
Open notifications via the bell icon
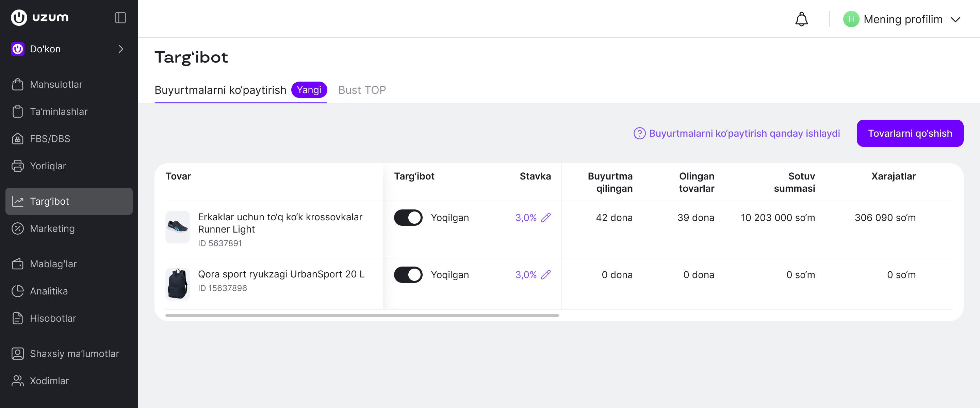pyautogui.click(x=801, y=19)
